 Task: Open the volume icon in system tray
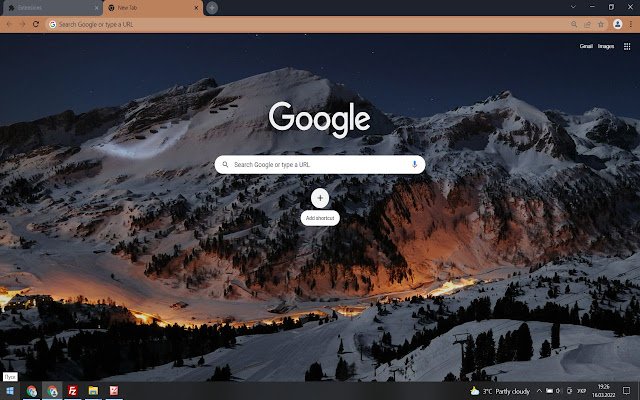point(558,391)
